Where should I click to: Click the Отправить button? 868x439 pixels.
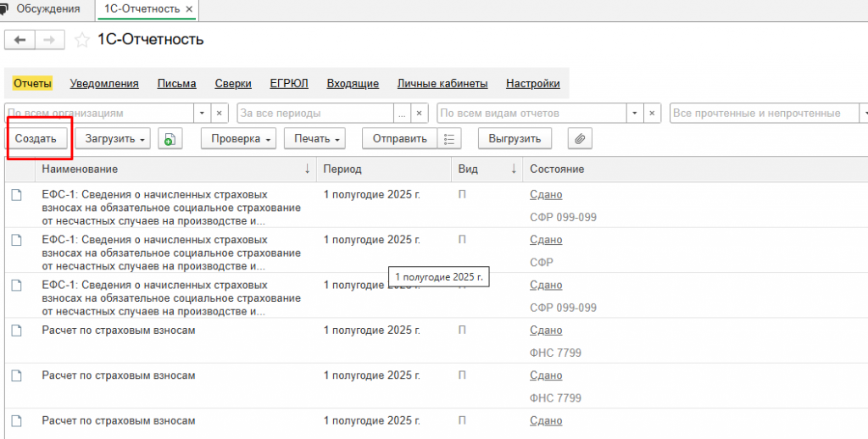(x=400, y=138)
